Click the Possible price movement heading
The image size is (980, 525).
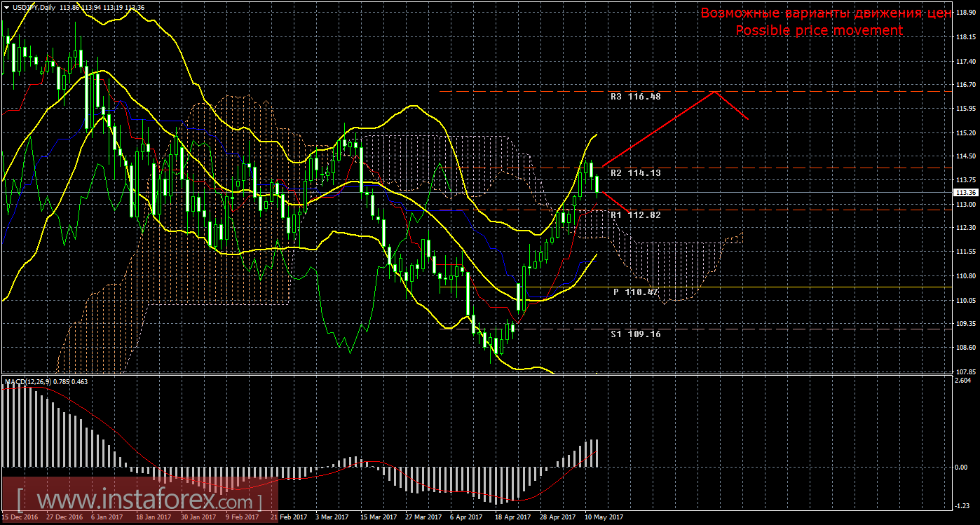click(x=819, y=30)
